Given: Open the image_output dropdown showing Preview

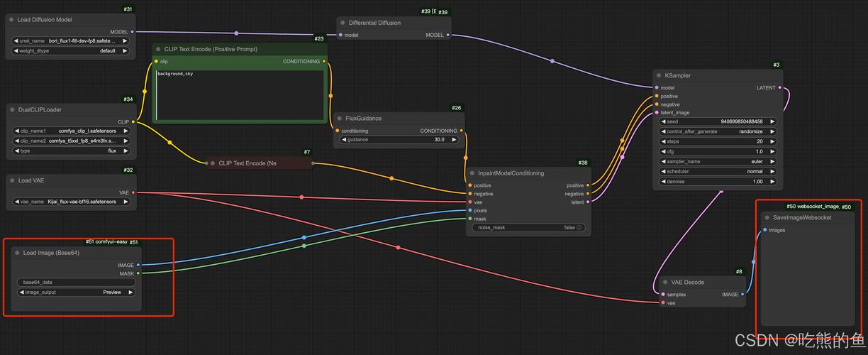Looking at the screenshot, I should (76, 292).
